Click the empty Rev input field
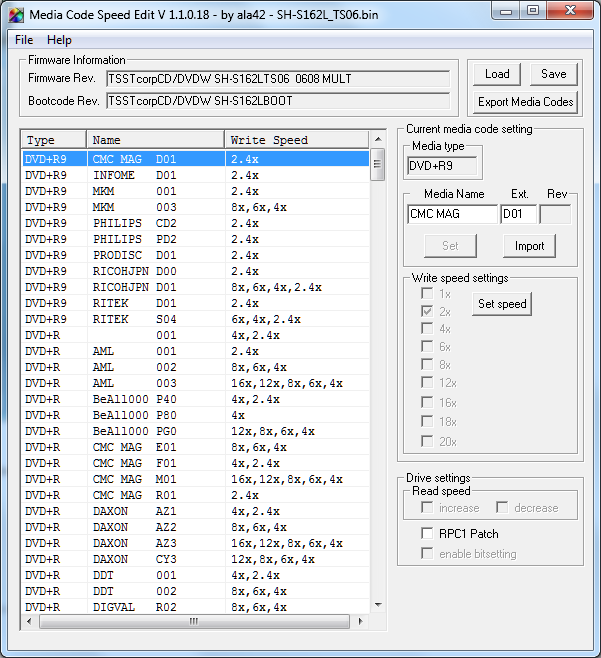 pyautogui.click(x=555, y=214)
